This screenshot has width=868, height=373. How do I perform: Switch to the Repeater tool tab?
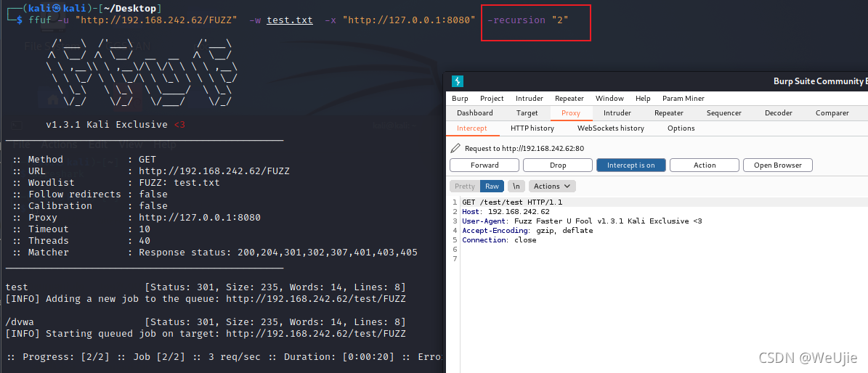click(669, 113)
